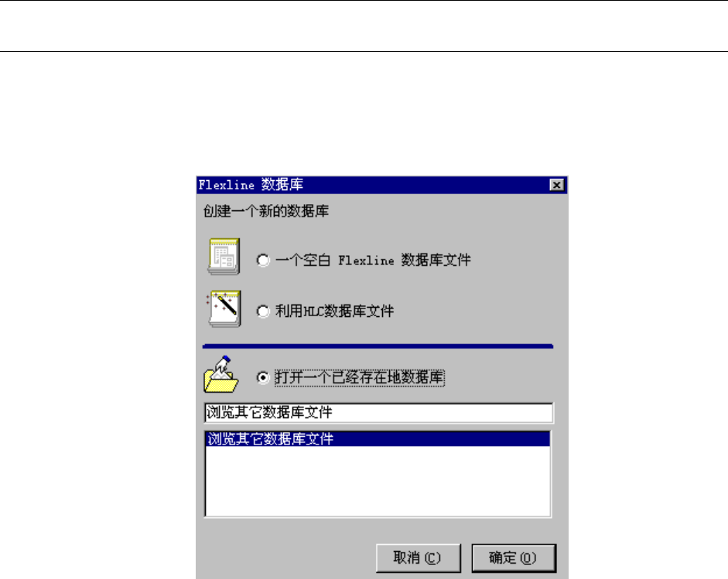Image resolution: width=728 pixels, height=579 pixels.
Task: Select the 一个空白 Flexline 数据库文件 radio button
Action: (x=263, y=261)
